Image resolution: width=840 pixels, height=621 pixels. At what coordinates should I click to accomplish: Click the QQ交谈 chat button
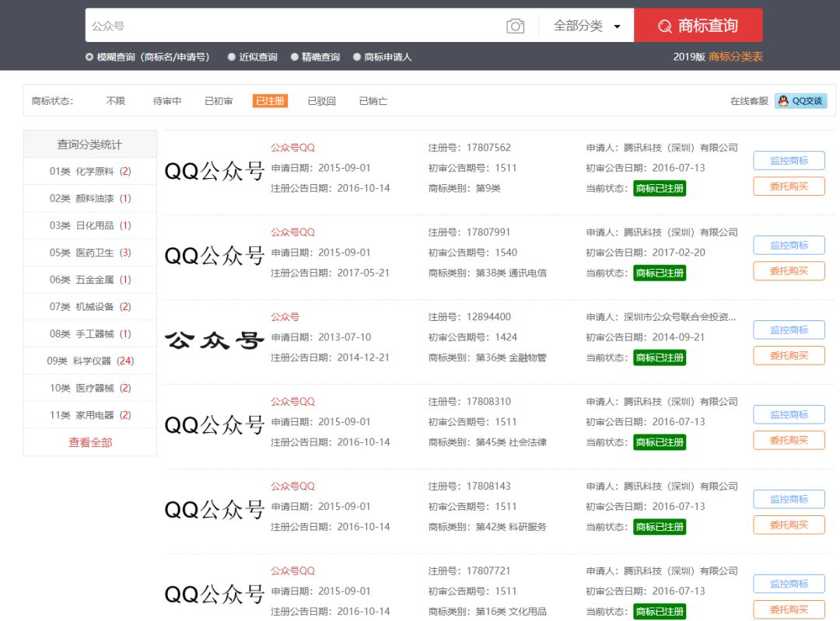(x=800, y=100)
